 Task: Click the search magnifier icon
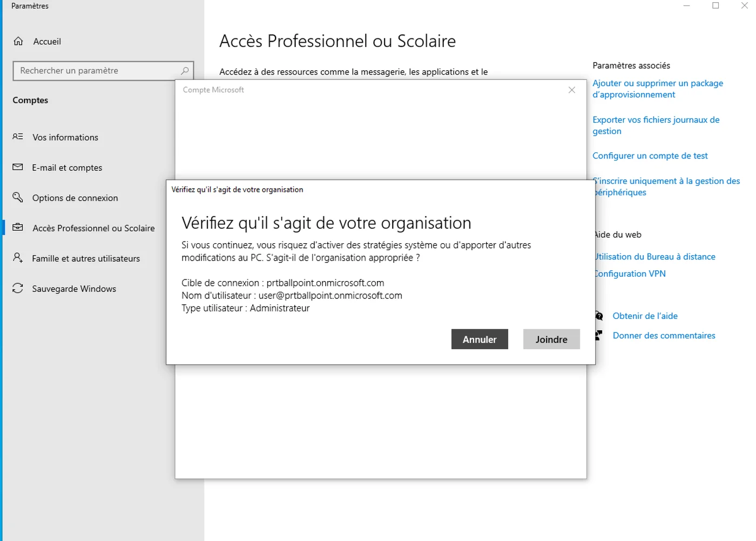(185, 70)
